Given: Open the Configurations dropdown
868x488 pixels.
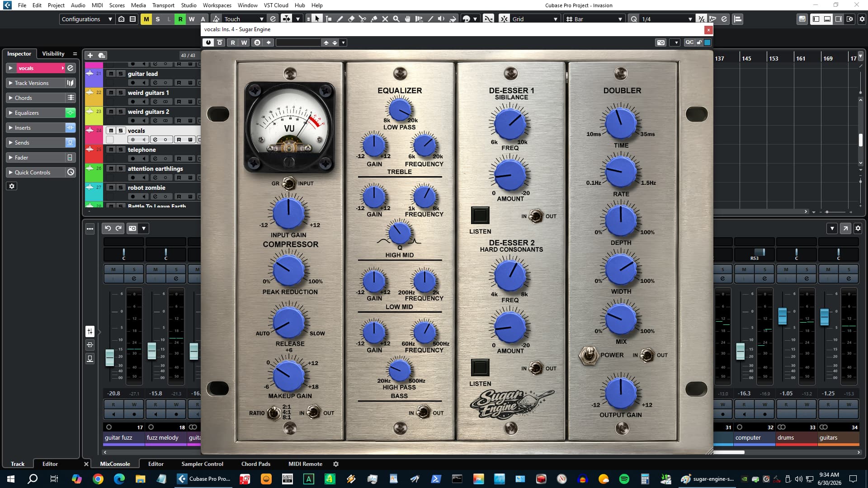Looking at the screenshot, I should click(87, 19).
